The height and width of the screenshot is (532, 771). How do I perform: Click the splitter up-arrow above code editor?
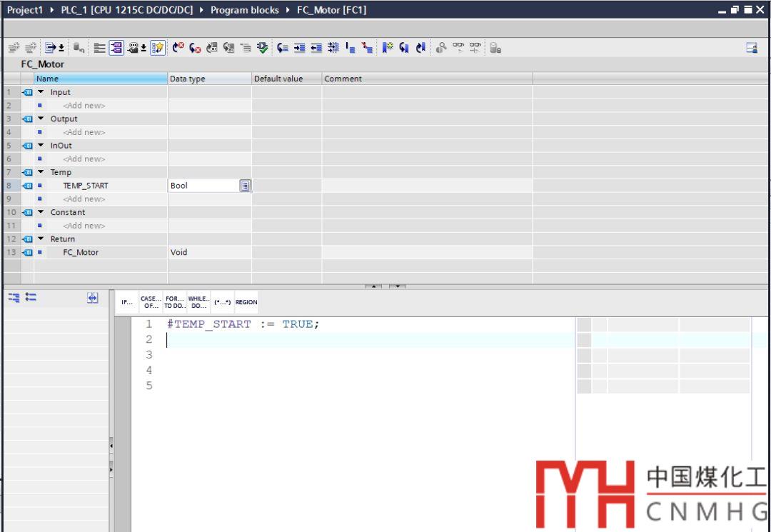click(x=373, y=287)
